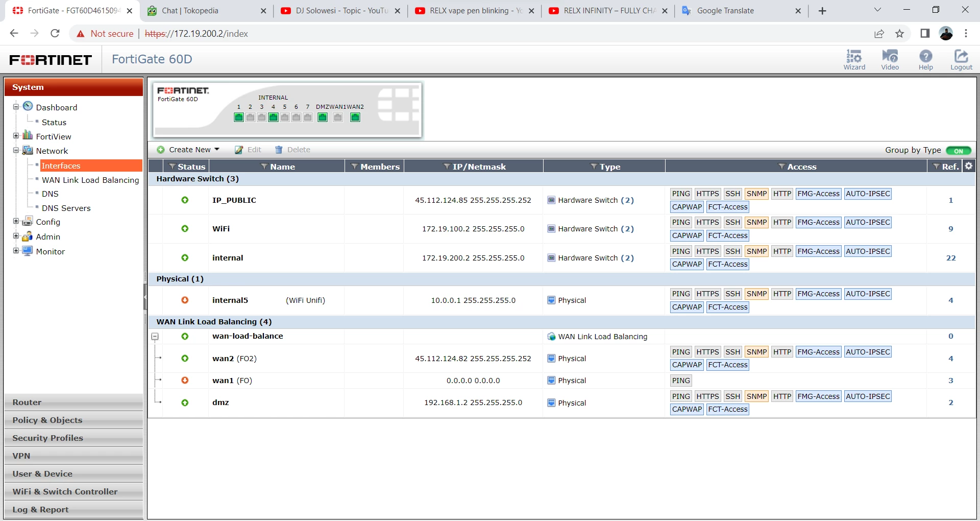The height and width of the screenshot is (521, 980).
Task: Open a new browser tab
Action: pyautogui.click(x=822, y=11)
